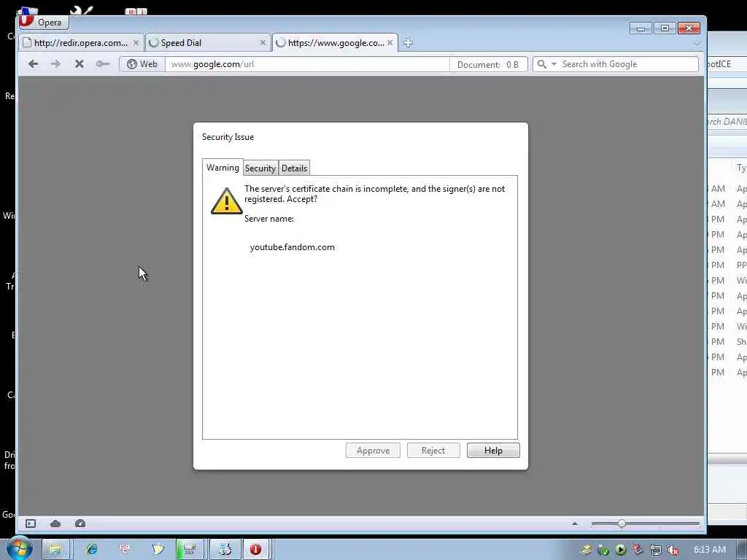Go back with the back arrow
This screenshot has width=747, height=560.
[33, 64]
